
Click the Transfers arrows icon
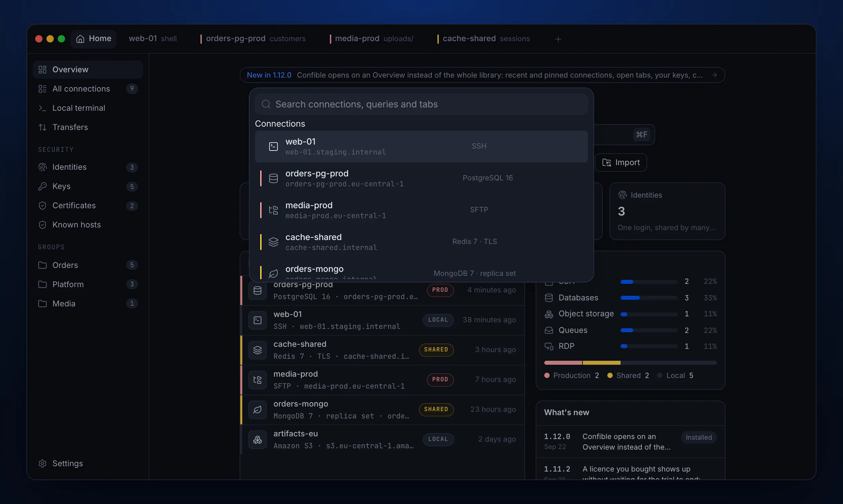click(x=42, y=127)
